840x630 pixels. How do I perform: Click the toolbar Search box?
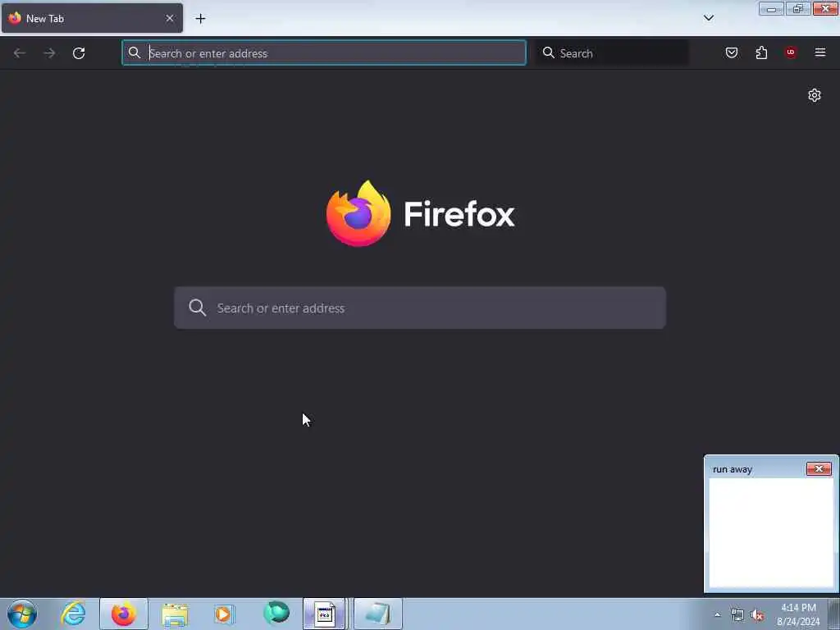(x=612, y=53)
